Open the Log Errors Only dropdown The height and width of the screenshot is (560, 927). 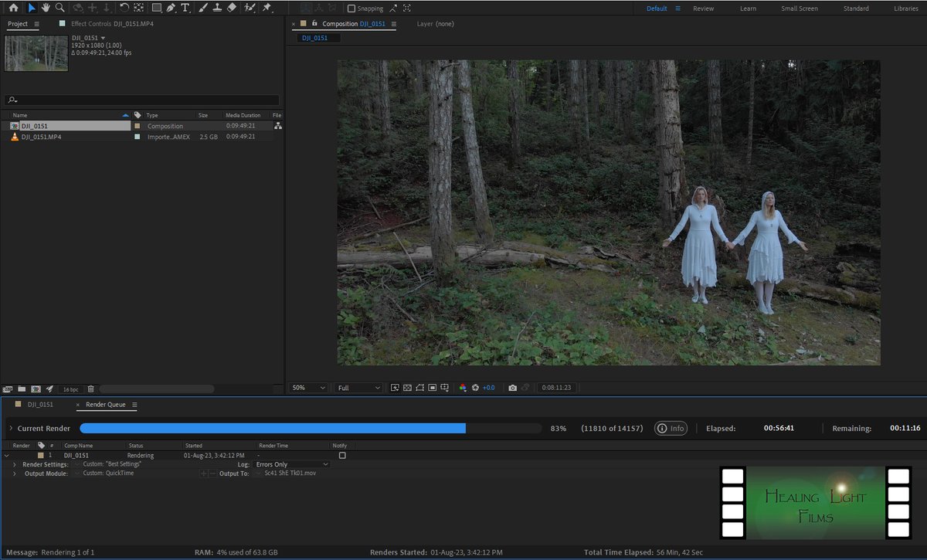[292, 464]
